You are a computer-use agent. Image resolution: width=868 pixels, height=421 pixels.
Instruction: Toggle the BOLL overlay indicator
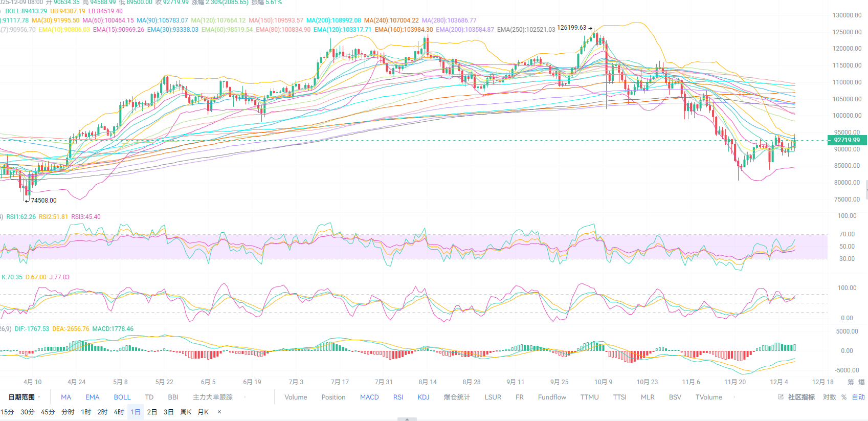tap(122, 397)
